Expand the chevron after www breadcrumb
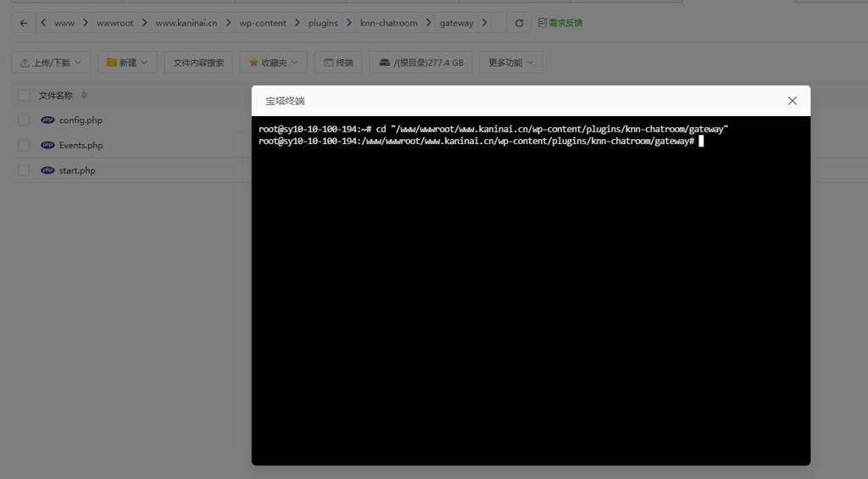This screenshot has height=479, width=868. point(86,23)
